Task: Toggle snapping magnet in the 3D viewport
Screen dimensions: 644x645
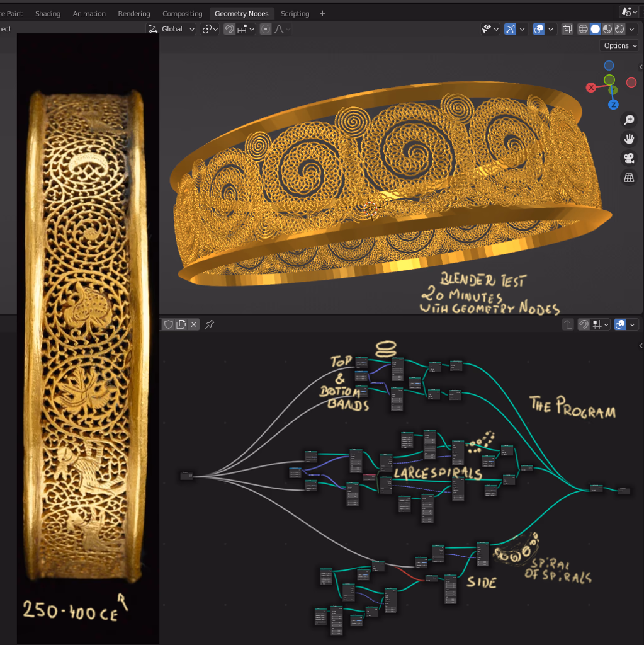Action: pyautogui.click(x=230, y=29)
